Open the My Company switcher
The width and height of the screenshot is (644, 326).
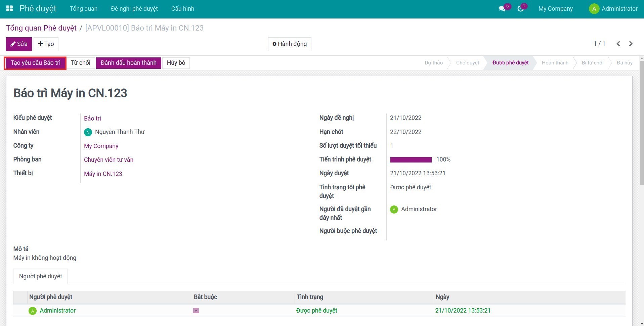point(555,9)
